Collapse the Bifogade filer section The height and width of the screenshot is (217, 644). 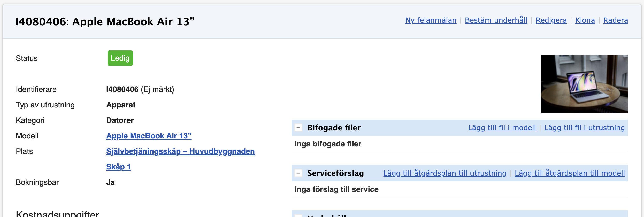pyautogui.click(x=298, y=128)
